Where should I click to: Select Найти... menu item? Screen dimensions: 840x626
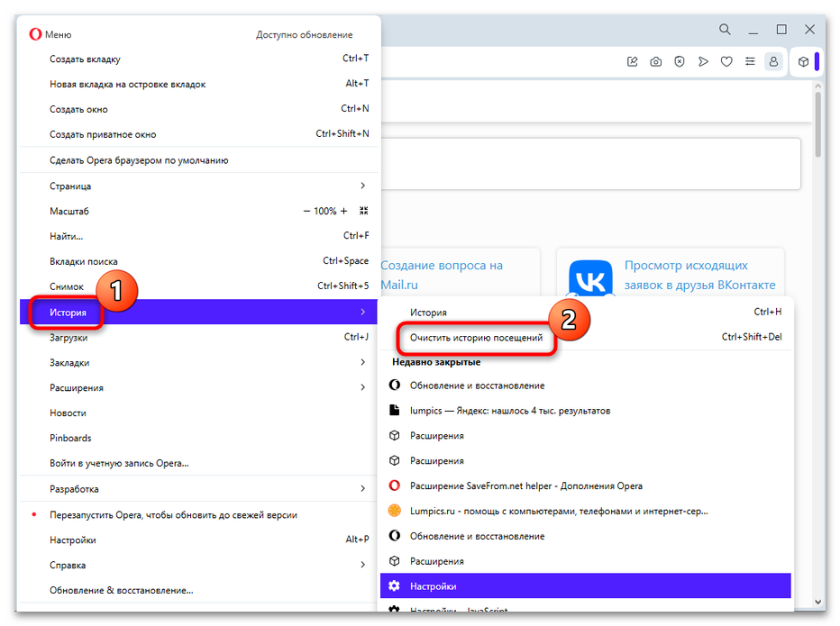point(198,236)
